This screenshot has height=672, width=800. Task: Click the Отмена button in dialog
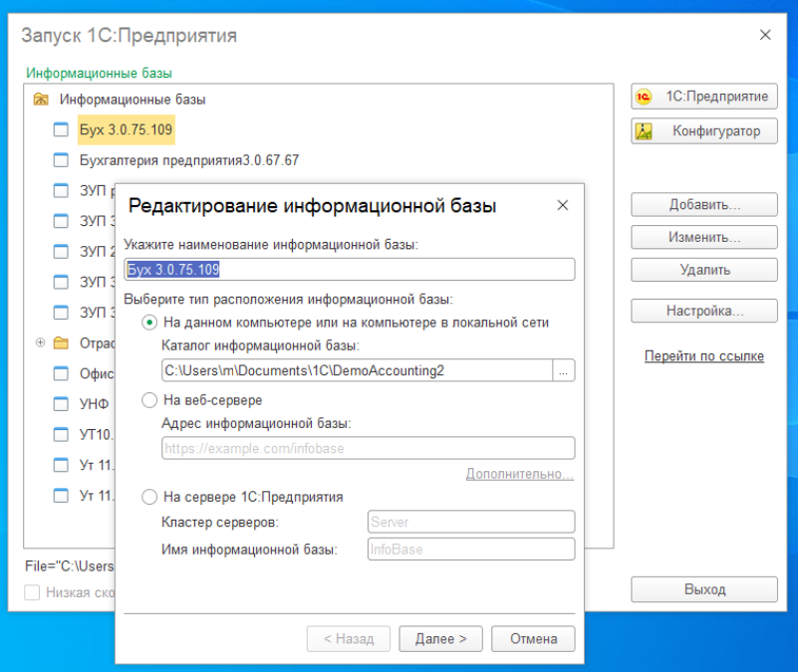(533, 639)
